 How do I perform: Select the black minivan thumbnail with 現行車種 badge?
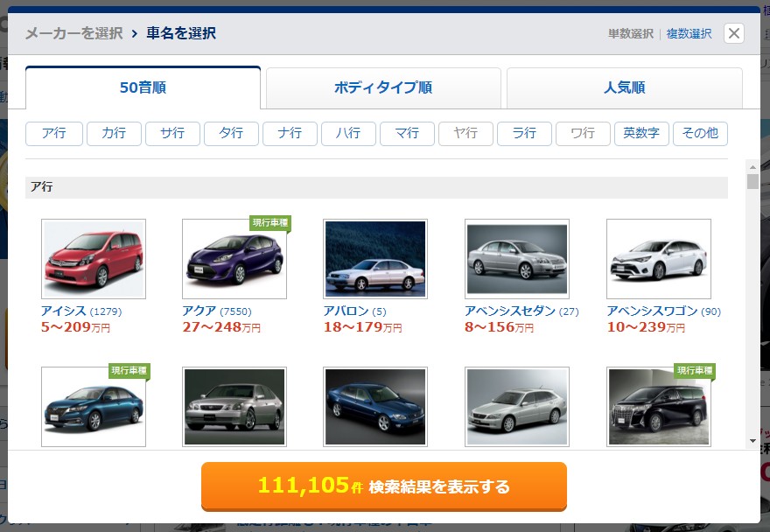point(659,407)
